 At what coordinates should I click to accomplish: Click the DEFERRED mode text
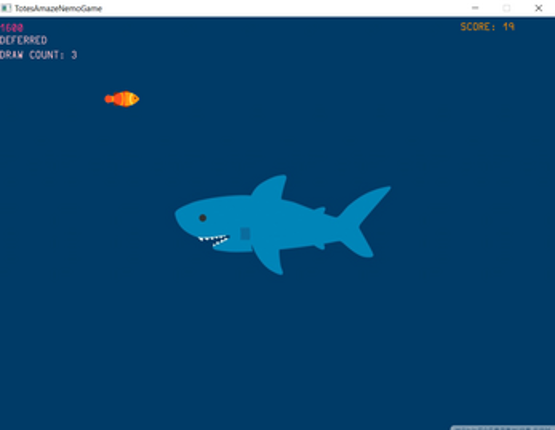tap(23, 40)
